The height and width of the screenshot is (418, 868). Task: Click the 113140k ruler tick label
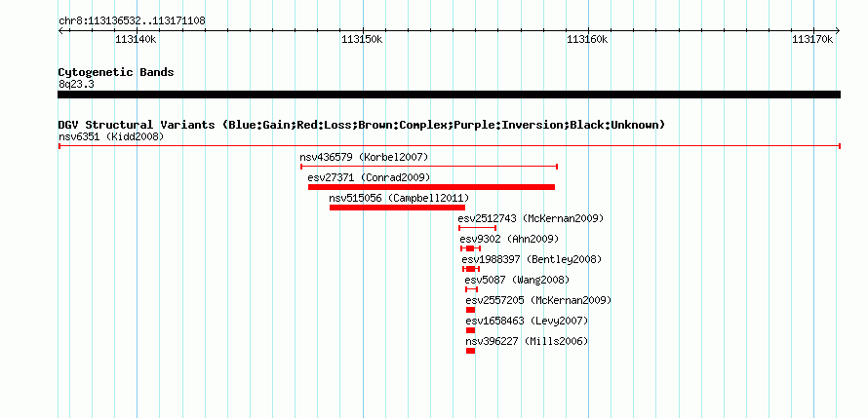pyautogui.click(x=136, y=39)
